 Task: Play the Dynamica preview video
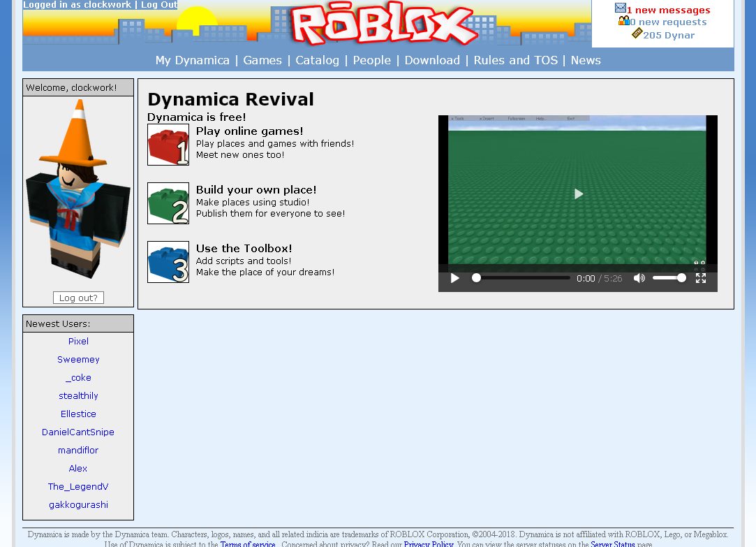pos(578,194)
